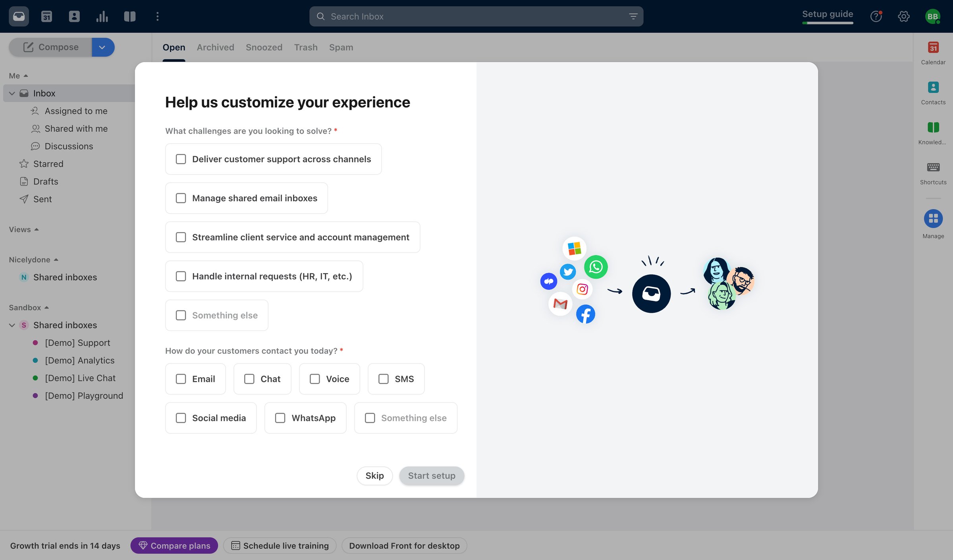
Task: Check the Chat contact checkbox
Action: (249, 379)
